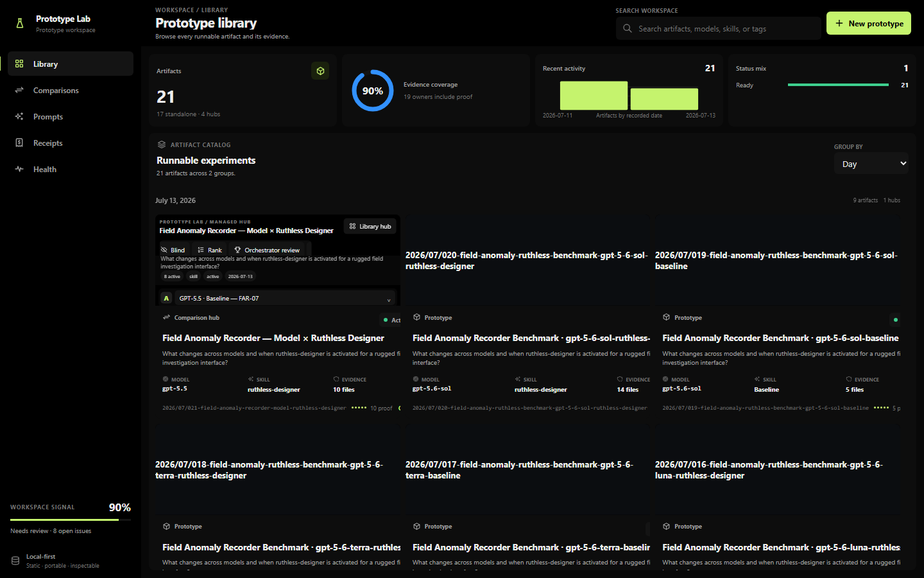This screenshot has width=924, height=578.
Task: Open the gpt-5-6-sol-baseline benchmark card title
Action: tap(780, 338)
